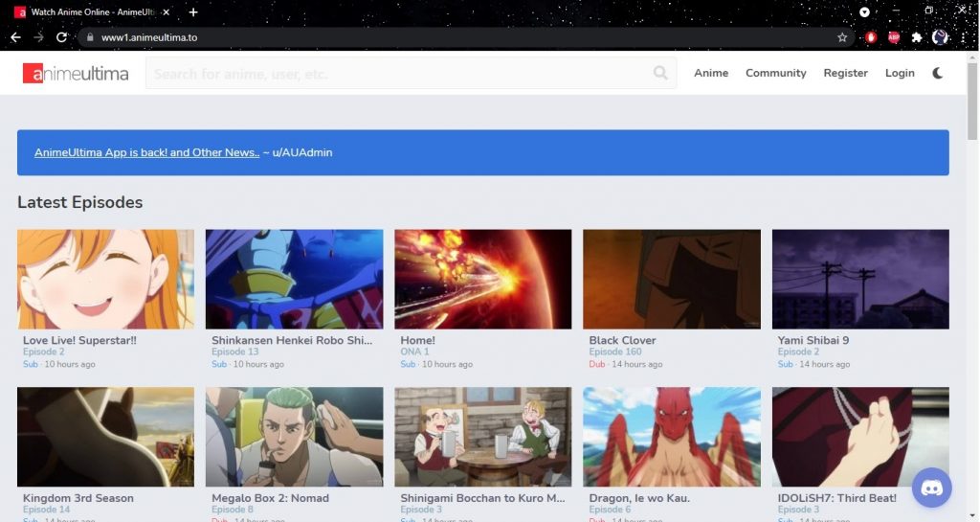Screen dimensions: 980x522
Task: Open Shinigami Bocchan to Kuro thumbnail
Action: [483, 437]
